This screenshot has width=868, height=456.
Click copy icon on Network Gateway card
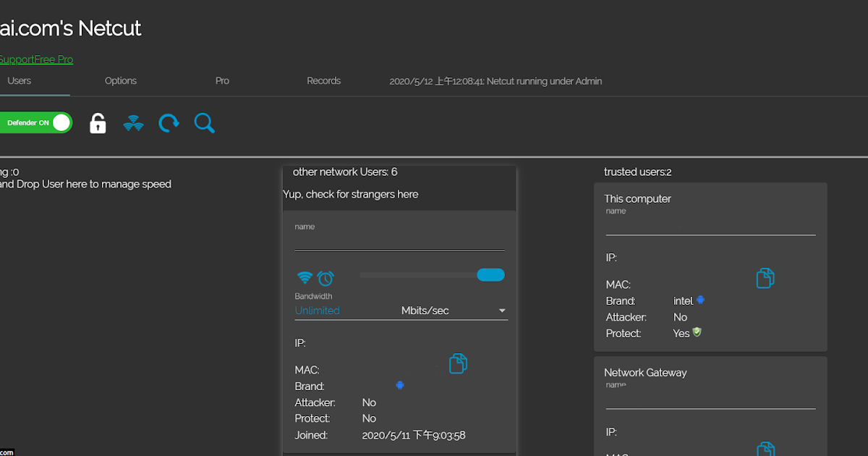pos(765,449)
